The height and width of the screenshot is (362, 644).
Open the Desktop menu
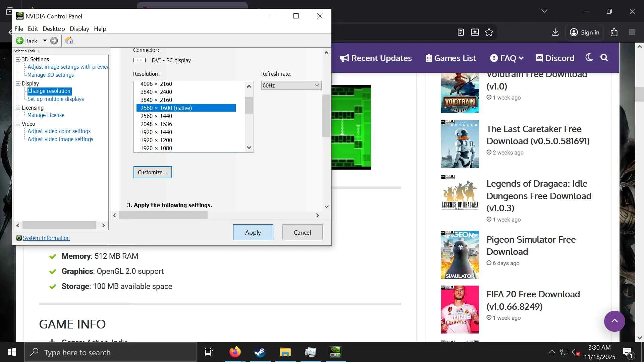coord(54,29)
